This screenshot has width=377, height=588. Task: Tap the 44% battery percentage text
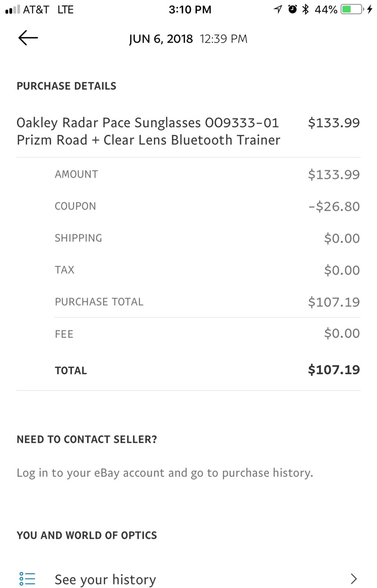point(325,9)
